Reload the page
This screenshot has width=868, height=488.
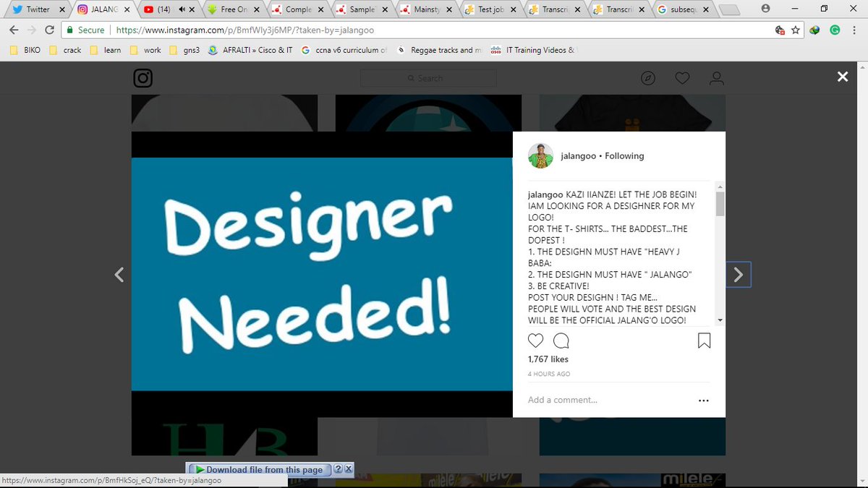tap(49, 30)
